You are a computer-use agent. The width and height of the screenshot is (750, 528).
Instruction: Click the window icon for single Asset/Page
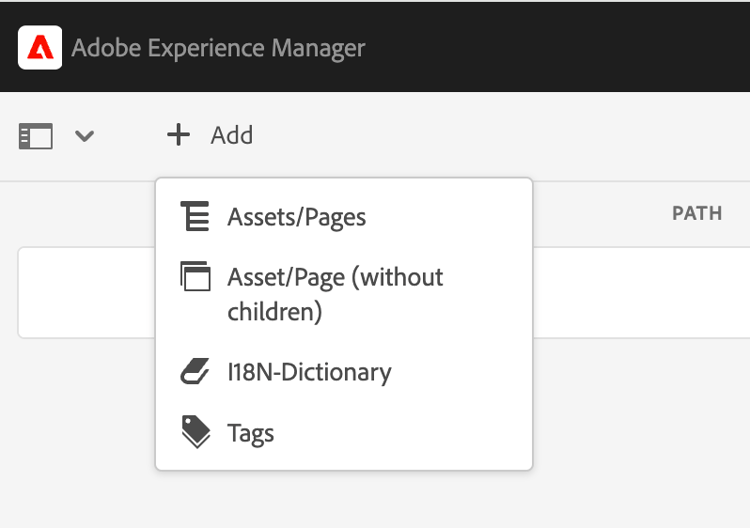pyautogui.click(x=195, y=277)
